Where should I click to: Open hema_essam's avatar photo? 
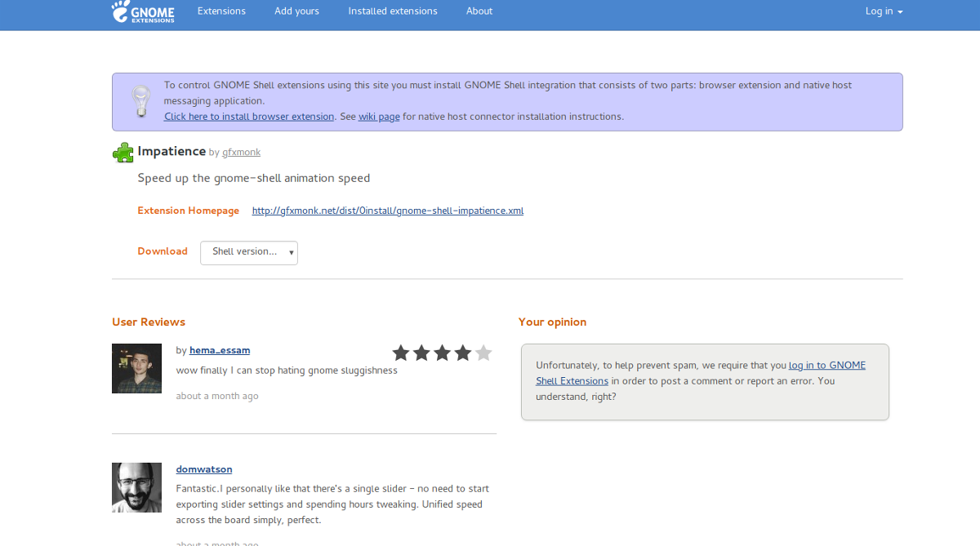tap(136, 368)
